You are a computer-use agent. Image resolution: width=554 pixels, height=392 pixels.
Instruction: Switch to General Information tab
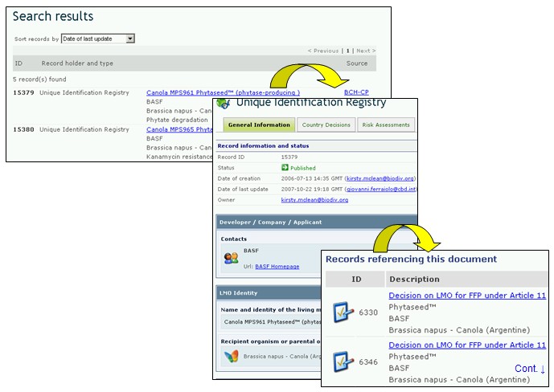[x=259, y=125]
